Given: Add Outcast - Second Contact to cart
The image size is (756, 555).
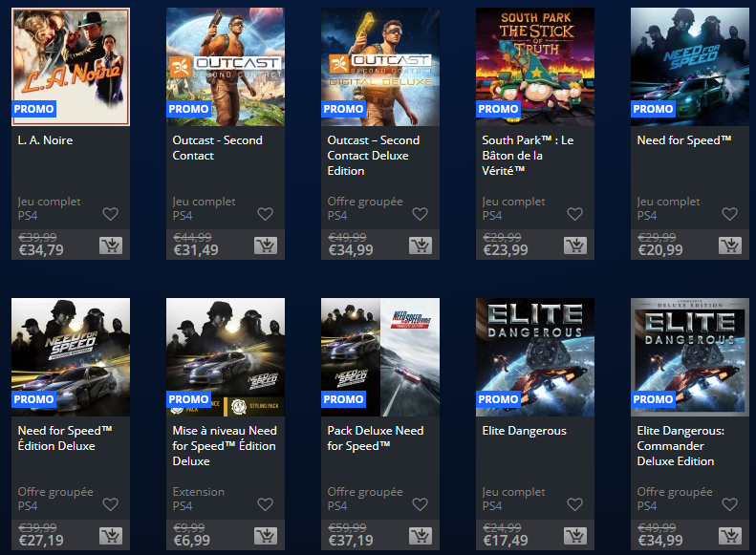Looking at the screenshot, I should pyautogui.click(x=266, y=245).
